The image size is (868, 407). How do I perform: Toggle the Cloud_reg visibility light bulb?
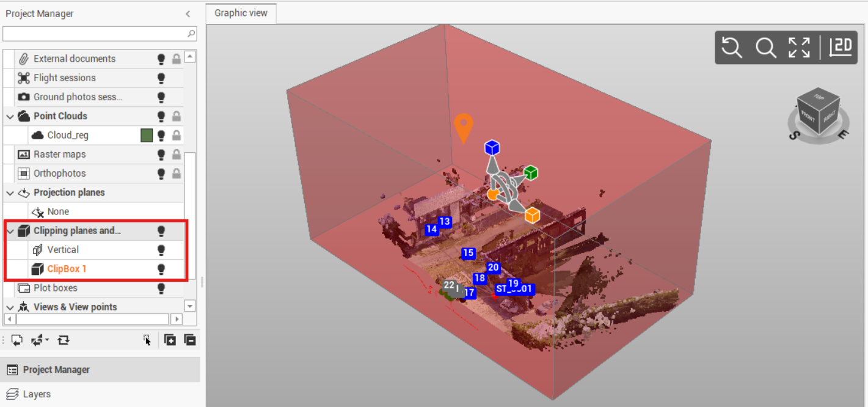pyautogui.click(x=161, y=136)
